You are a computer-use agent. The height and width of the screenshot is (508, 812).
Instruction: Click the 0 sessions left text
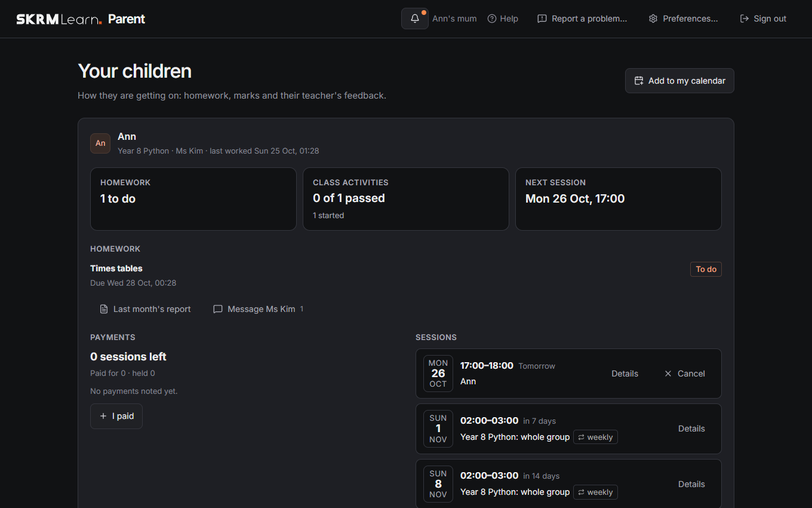coord(128,357)
